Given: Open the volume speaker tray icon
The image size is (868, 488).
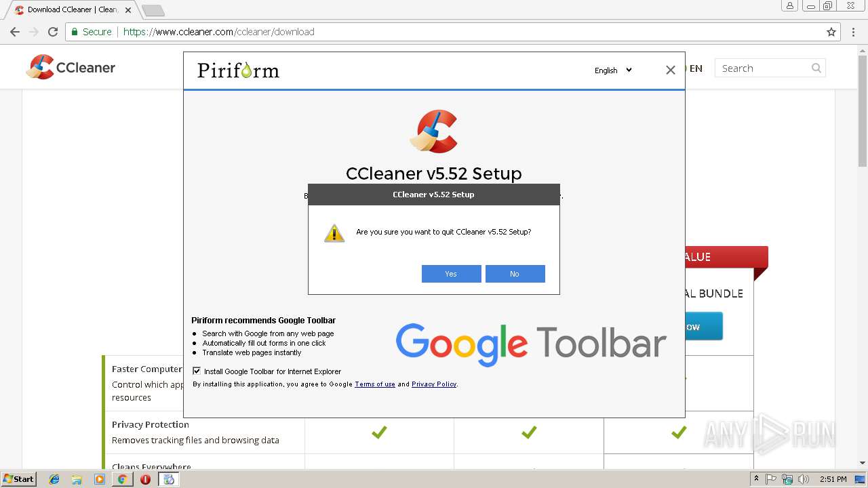Looking at the screenshot, I should [x=804, y=479].
